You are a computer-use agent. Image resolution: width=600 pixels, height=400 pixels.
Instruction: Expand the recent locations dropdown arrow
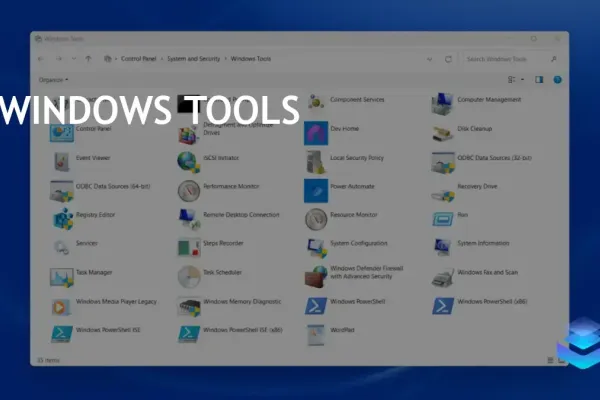74,59
